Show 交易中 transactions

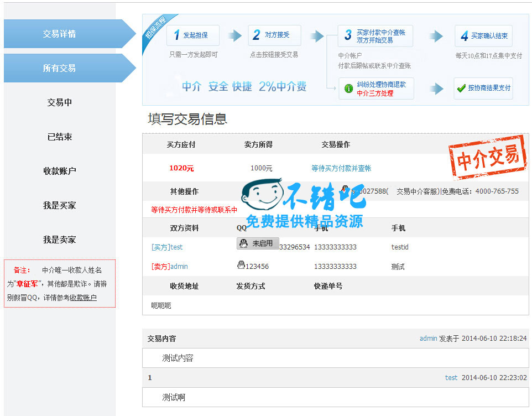click(59, 102)
